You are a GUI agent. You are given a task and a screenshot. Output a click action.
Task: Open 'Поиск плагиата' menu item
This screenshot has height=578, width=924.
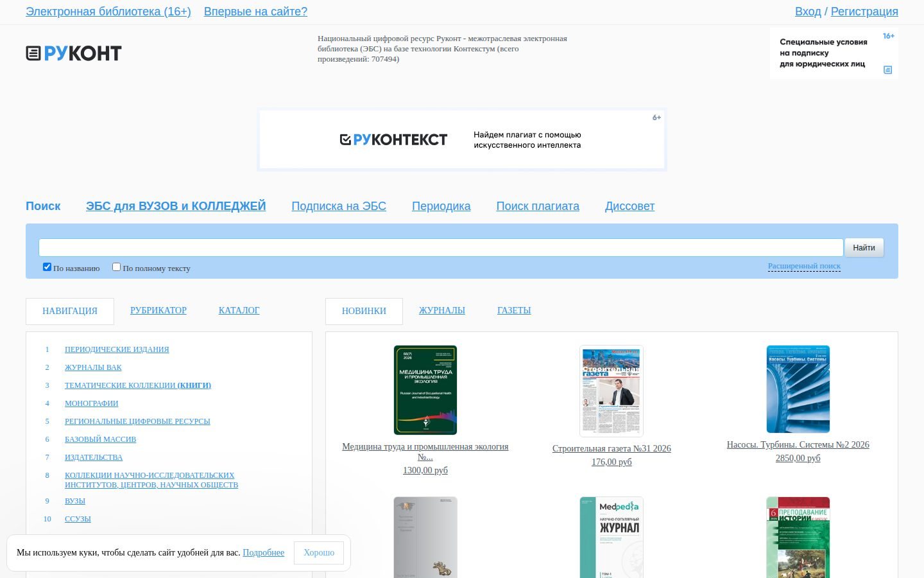[x=538, y=206]
